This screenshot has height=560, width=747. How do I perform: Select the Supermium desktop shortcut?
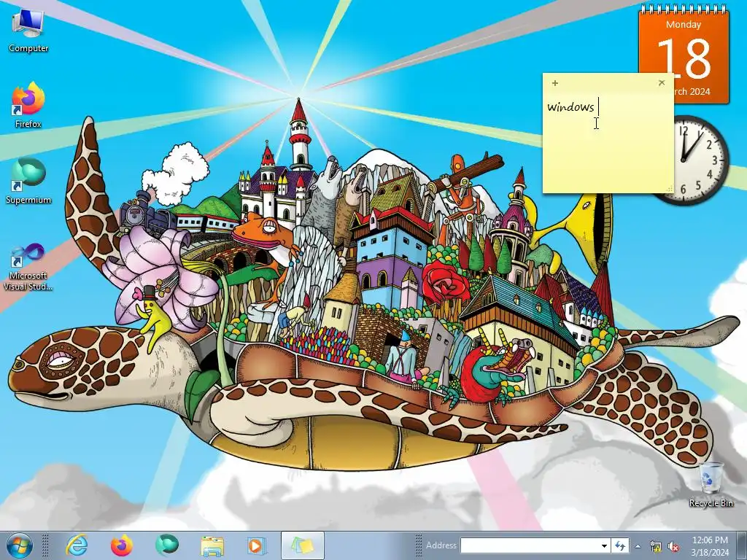(x=28, y=181)
